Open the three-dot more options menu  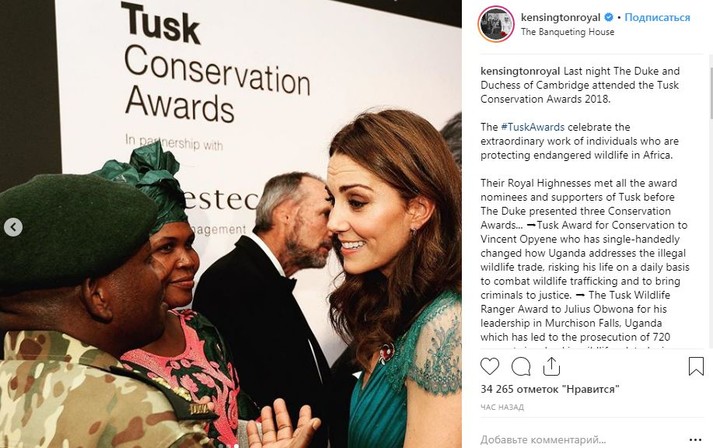(695, 440)
